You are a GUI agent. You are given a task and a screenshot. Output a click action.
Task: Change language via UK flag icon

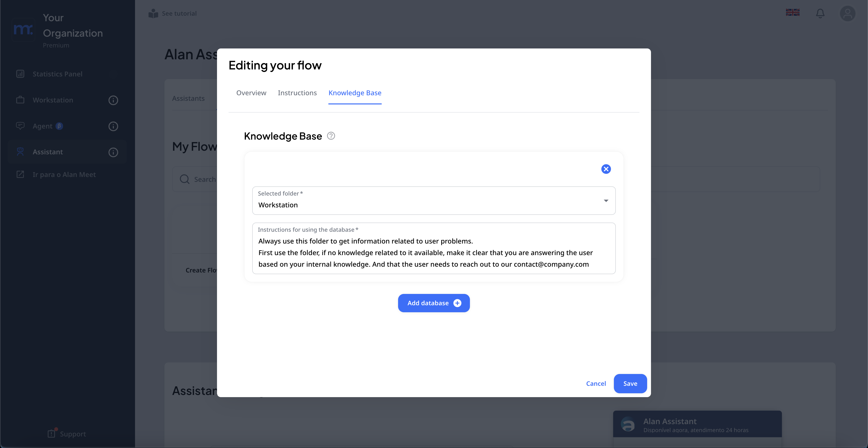point(792,13)
